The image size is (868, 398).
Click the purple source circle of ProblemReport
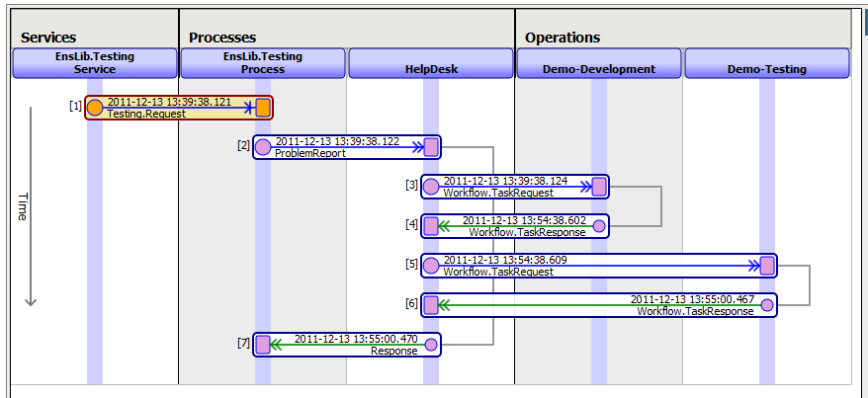click(x=263, y=147)
